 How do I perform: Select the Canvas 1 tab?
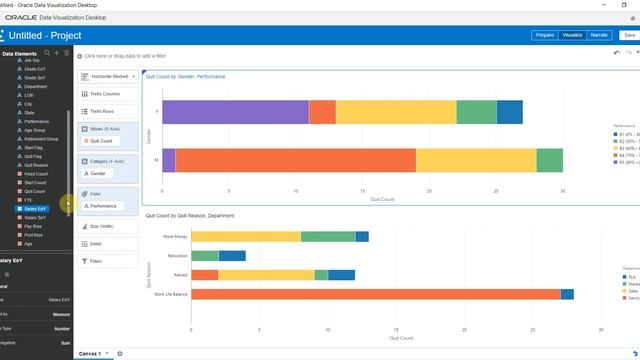click(x=89, y=353)
